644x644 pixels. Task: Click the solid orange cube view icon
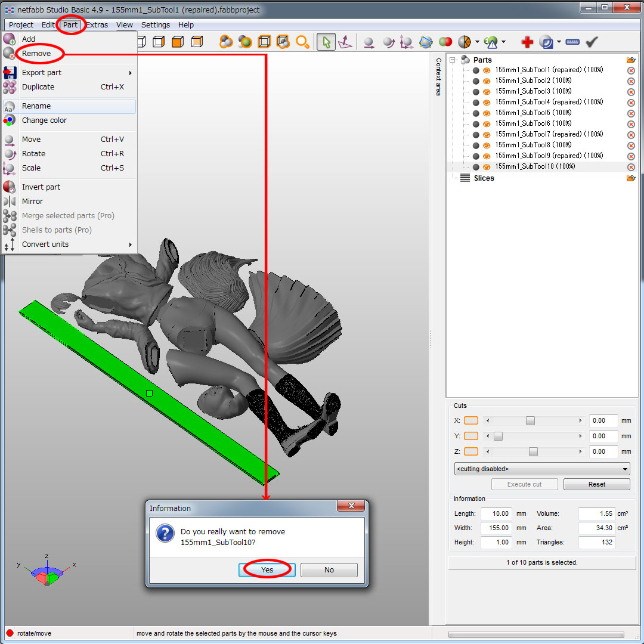click(x=178, y=42)
